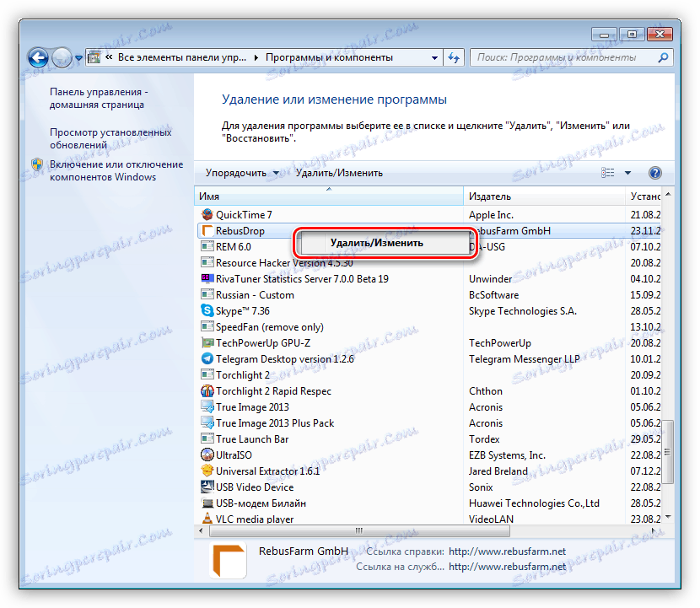Open help via the question mark icon
Viewport: 700px width, 608px height.
pos(655,173)
